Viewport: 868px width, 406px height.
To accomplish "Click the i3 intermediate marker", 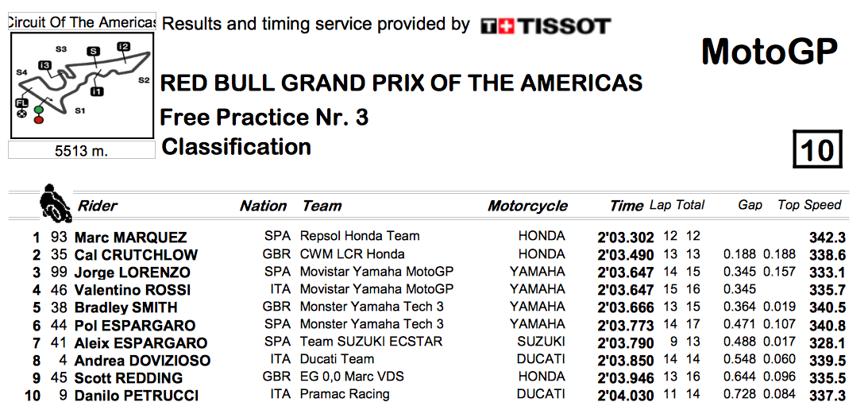I will coord(44,65).
